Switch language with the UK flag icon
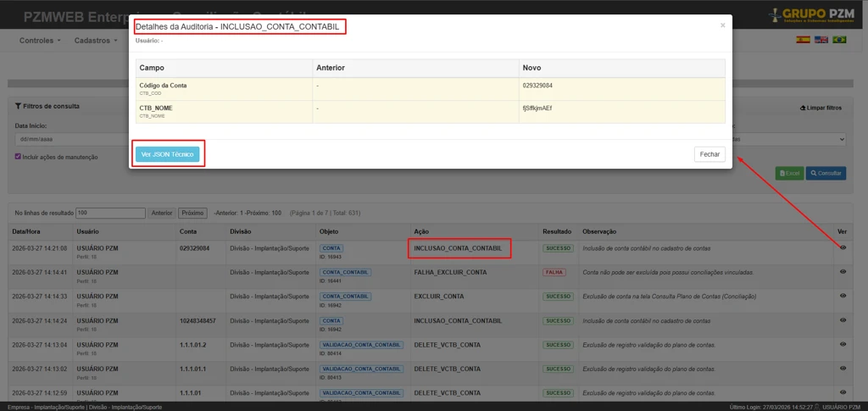The image size is (868, 411). point(821,40)
